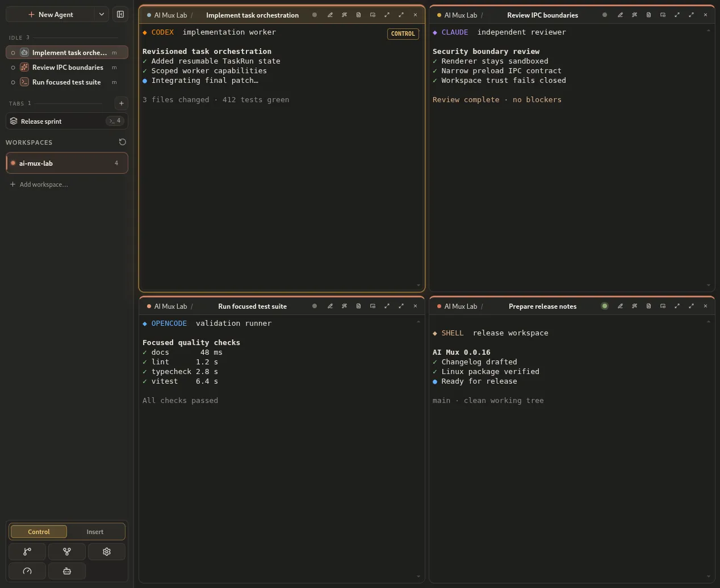Switch to Insert mode

[95, 532]
